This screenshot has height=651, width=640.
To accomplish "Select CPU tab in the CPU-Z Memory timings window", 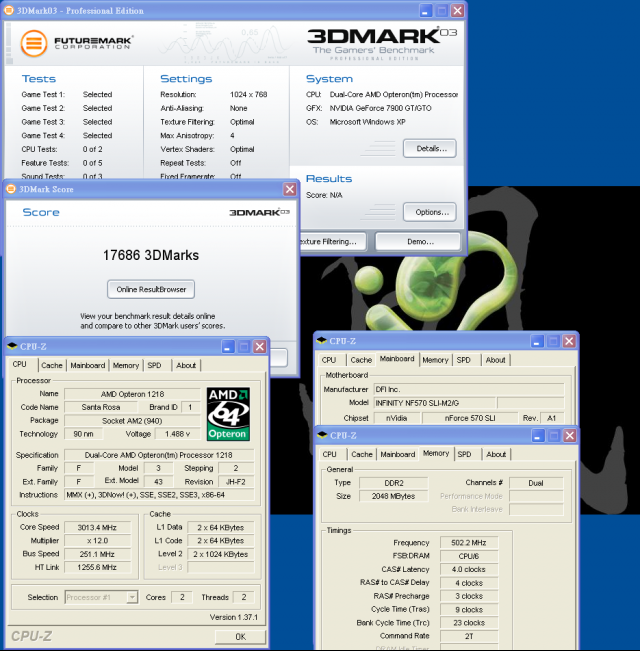I will (330, 454).
